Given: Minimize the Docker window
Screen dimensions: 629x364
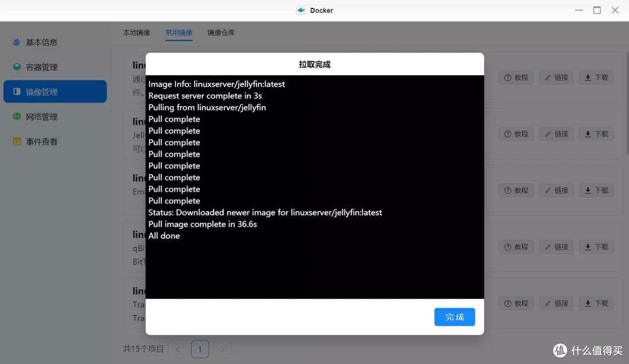Looking at the screenshot, I should (579, 10).
